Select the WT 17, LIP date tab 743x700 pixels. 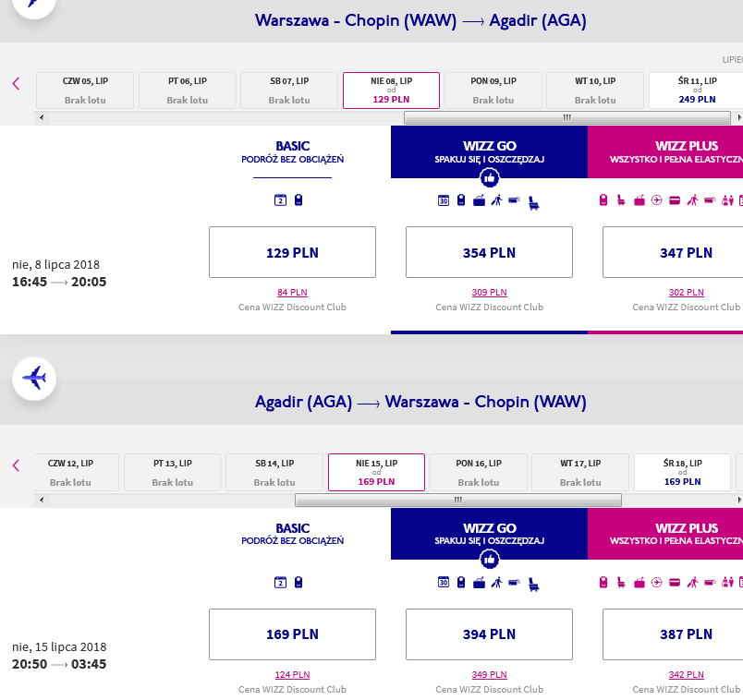[x=580, y=472]
